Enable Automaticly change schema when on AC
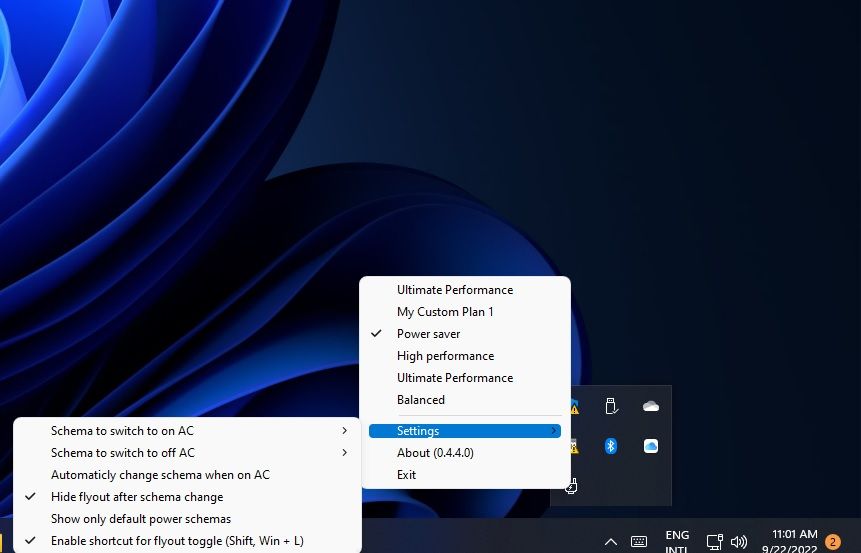Screen dimensions: 861x553 click(x=187, y=474)
